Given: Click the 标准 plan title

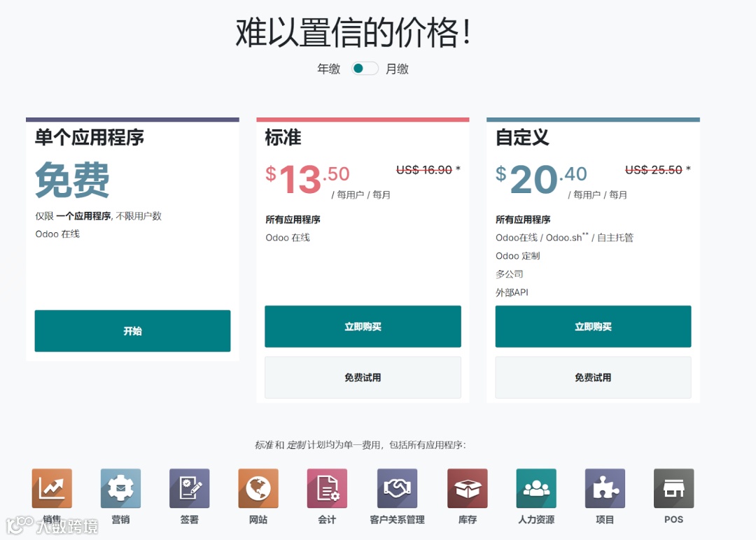Looking at the screenshot, I should pos(283,137).
